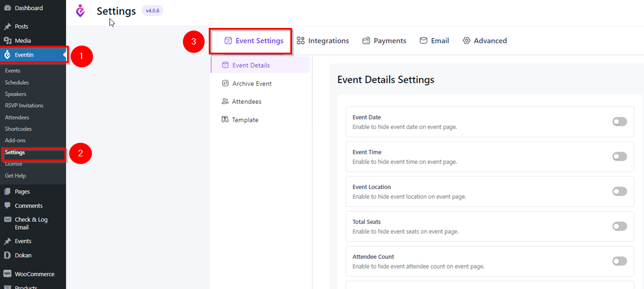Viewport: 644px width, 289px height.
Task: Click the Integrations tab icon
Action: click(301, 41)
